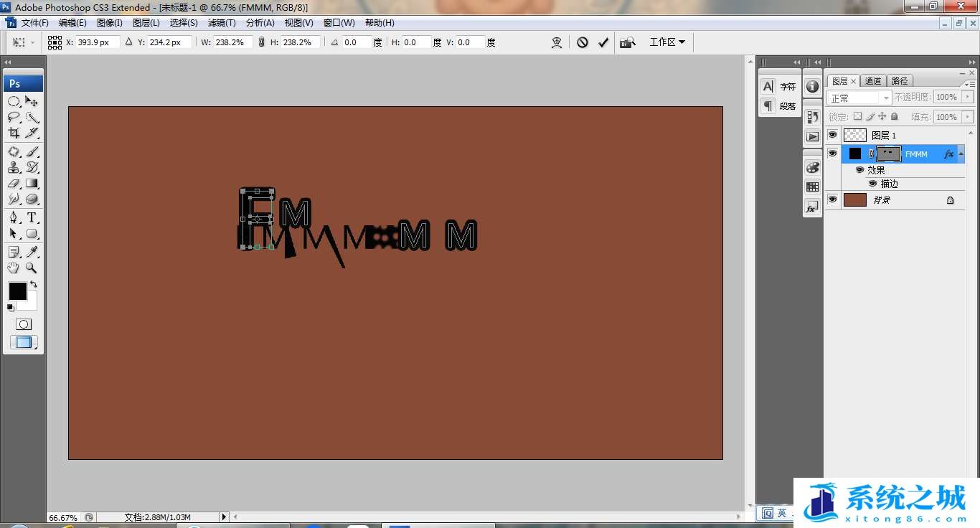This screenshot has width=980, height=528.
Task: Select the Crop tool in toolbox
Action: 14,133
